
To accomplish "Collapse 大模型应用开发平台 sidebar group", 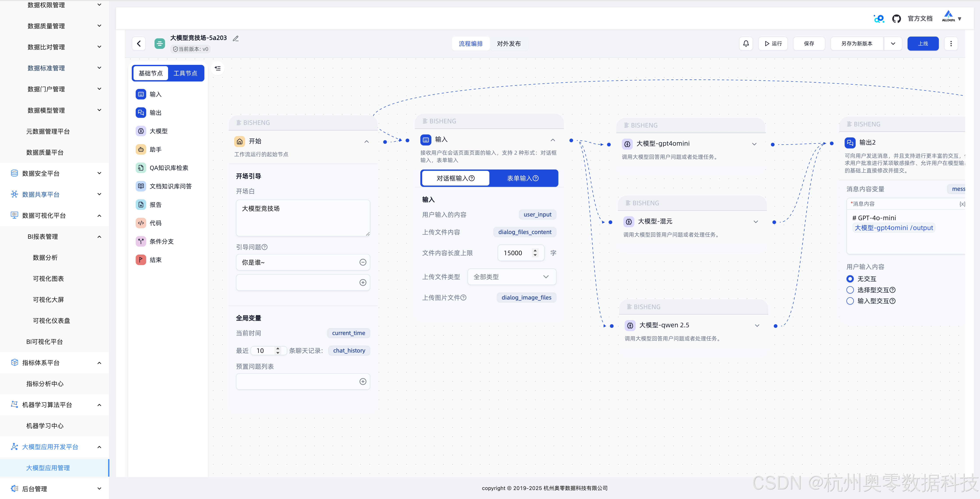I will 99,447.
